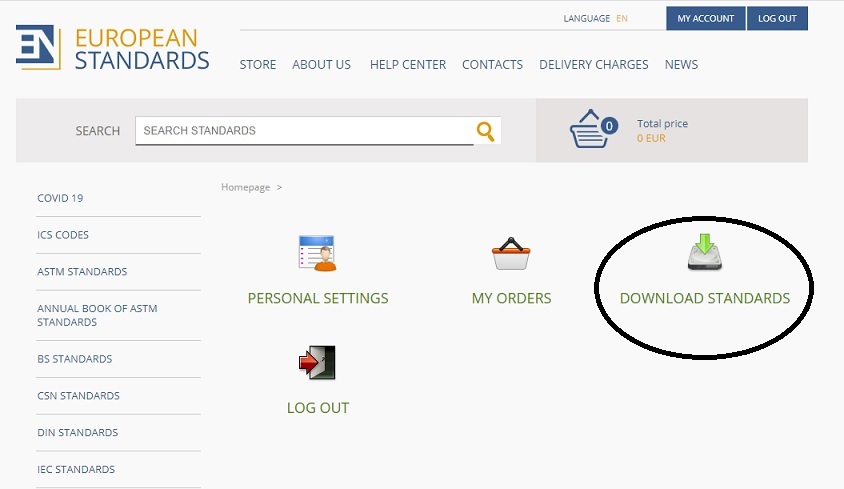Select BS STANDARDS in sidebar
The image size is (844, 489).
pos(74,359)
